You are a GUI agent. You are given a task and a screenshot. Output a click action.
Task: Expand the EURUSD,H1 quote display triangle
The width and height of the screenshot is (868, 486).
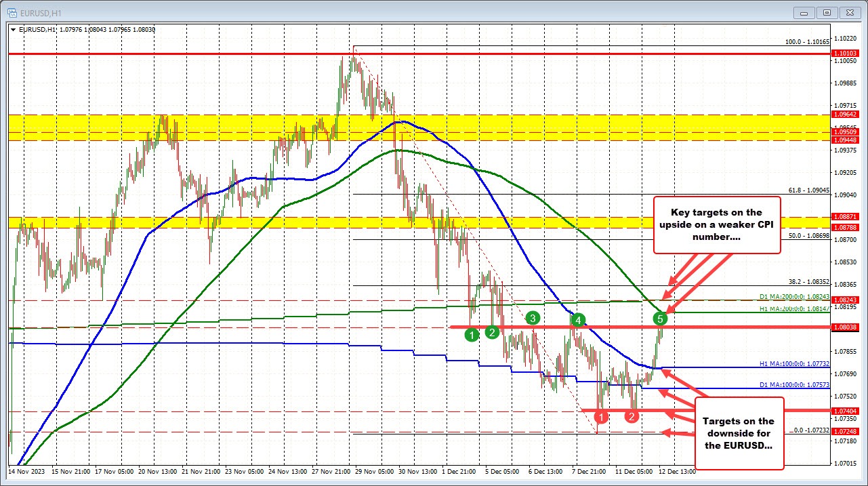pyautogui.click(x=13, y=30)
